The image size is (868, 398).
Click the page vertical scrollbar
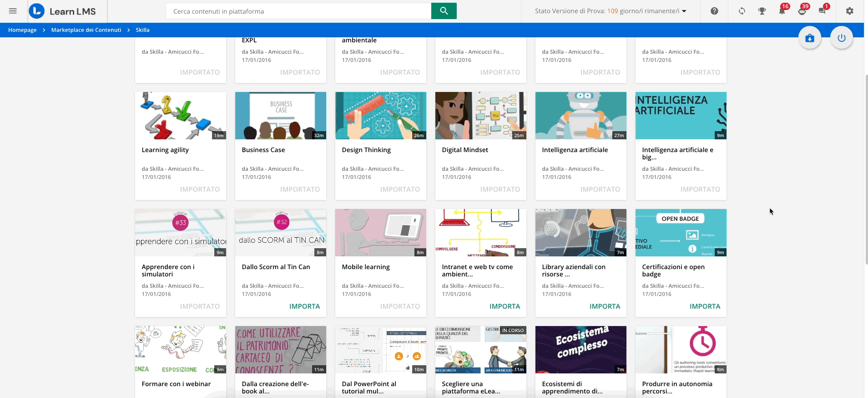(x=866, y=168)
